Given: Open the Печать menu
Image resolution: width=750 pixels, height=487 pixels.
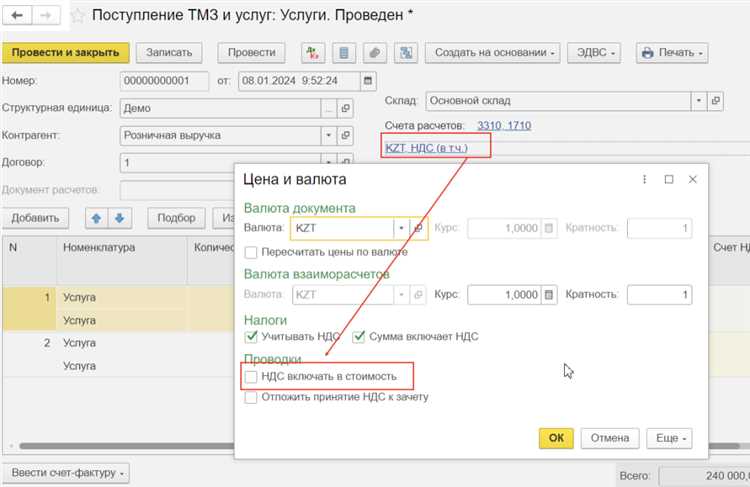Looking at the screenshot, I should 671,53.
